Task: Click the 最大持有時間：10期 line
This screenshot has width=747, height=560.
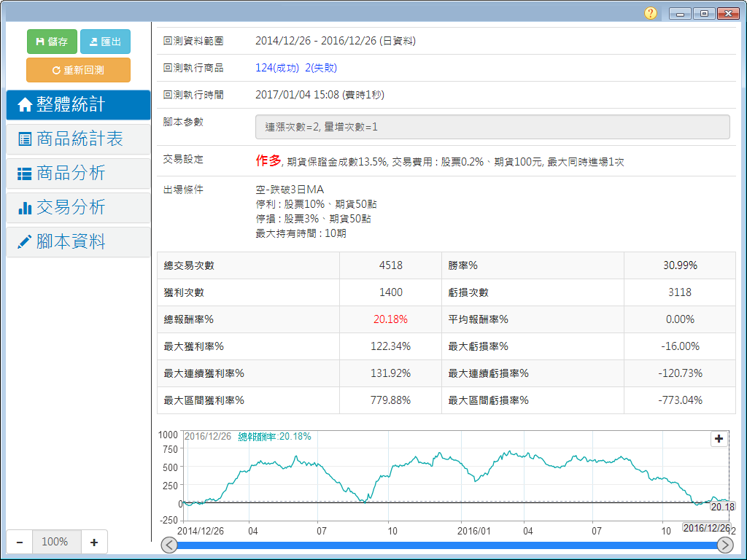Action: tap(301, 234)
